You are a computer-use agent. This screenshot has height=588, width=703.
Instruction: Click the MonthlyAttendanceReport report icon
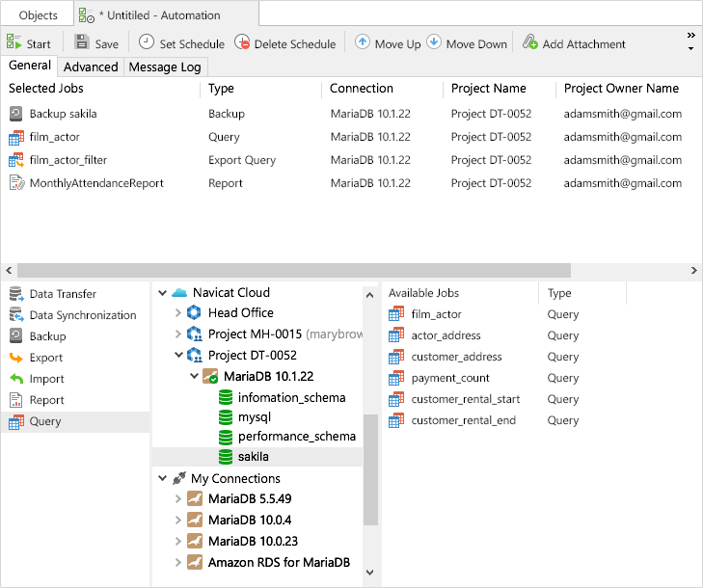tap(16, 183)
